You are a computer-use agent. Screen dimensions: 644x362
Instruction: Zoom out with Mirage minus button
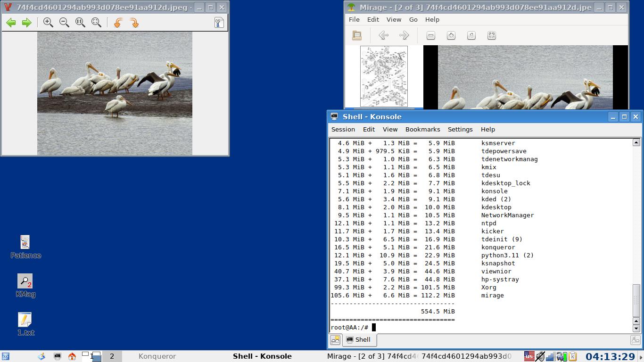(x=430, y=35)
